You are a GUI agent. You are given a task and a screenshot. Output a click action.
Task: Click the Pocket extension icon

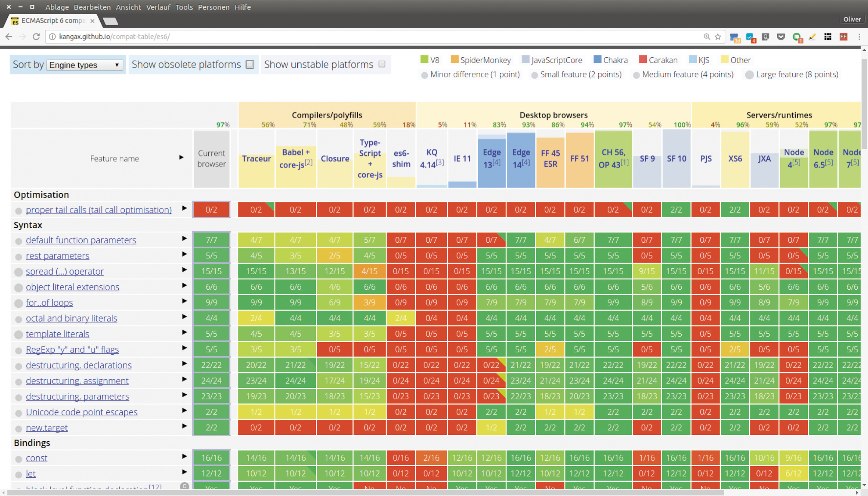[x=781, y=37]
